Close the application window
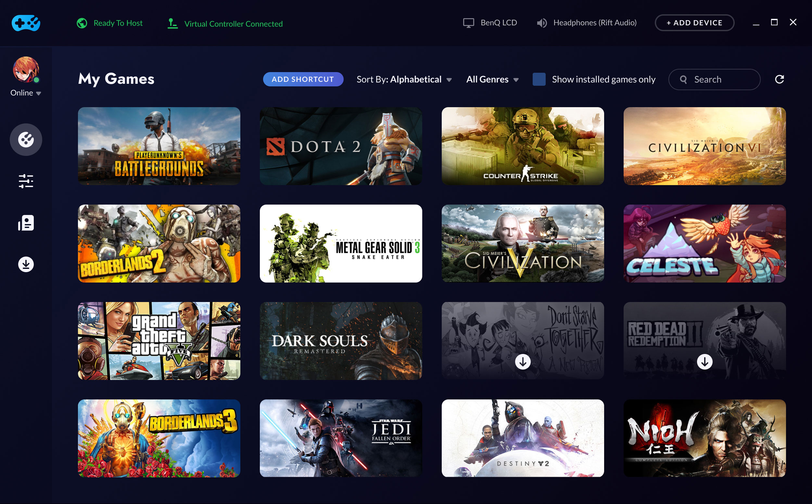Image resolution: width=812 pixels, height=504 pixels. [x=793, y=22]
